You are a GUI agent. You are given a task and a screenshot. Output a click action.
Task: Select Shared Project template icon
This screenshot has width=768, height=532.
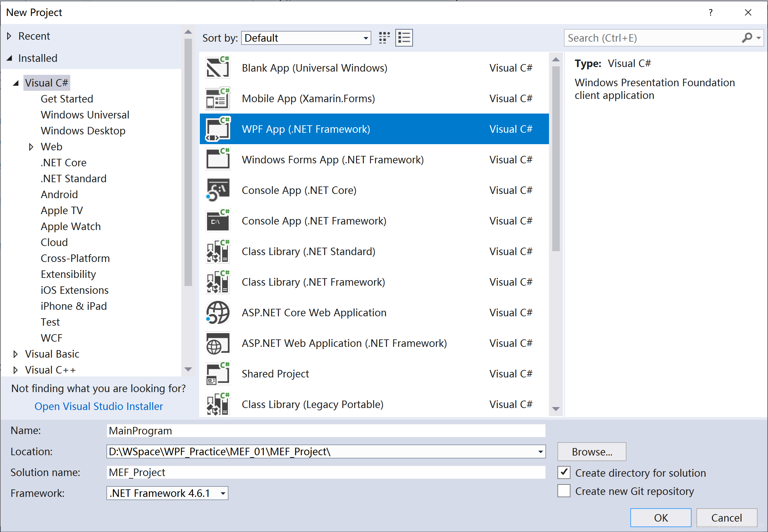[x=218, y=374]
